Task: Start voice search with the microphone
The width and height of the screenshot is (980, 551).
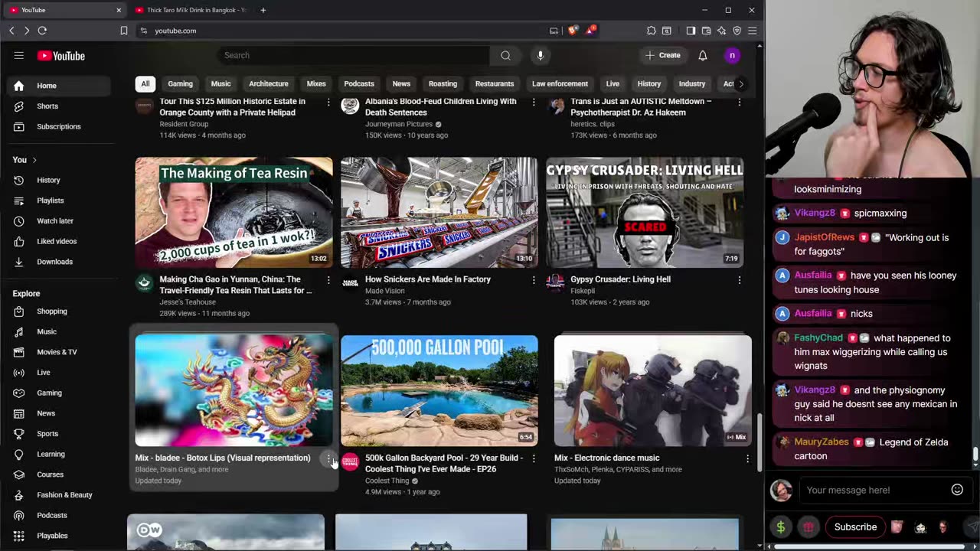Action: 541,55
